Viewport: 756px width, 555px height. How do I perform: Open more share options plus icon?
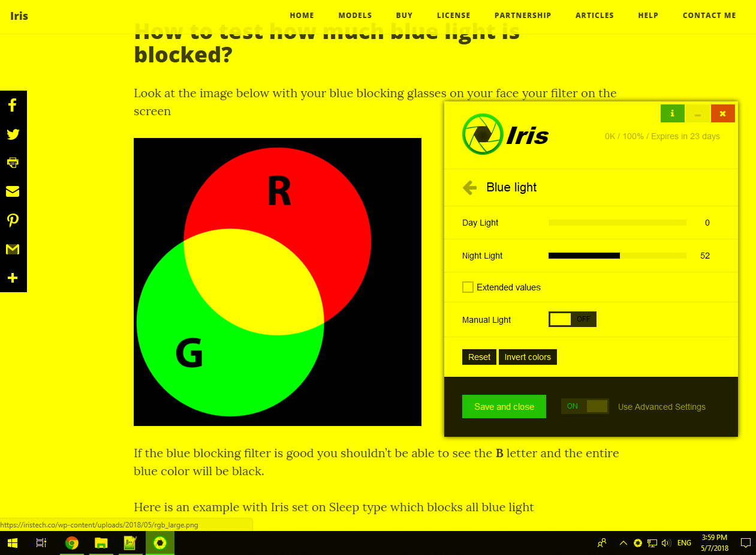(x=13, y=278)
